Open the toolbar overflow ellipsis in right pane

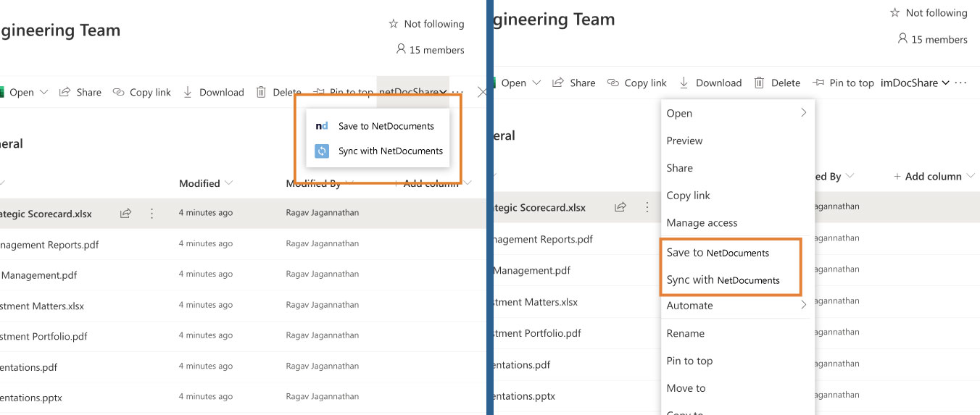961,83
